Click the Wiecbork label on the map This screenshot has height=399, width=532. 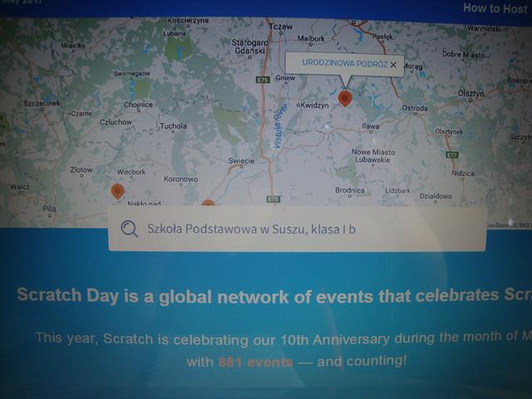(131, 172)
